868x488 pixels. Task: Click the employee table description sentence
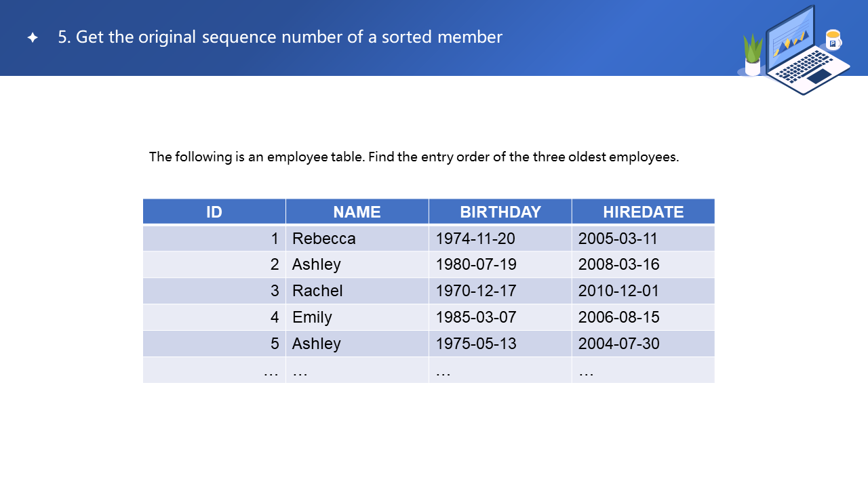point(414,157)
